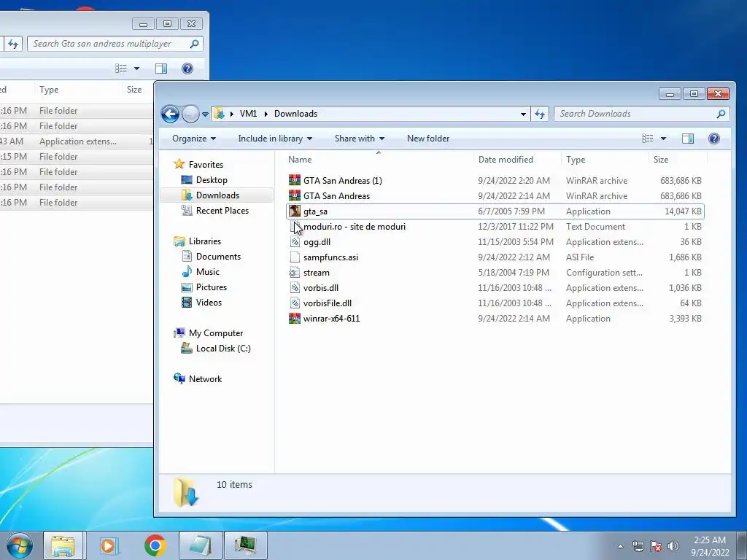Click the Downloads breadcrumb segment
Image resolution: width=747 pixels, height=560 pixels.
pos(295,114)
